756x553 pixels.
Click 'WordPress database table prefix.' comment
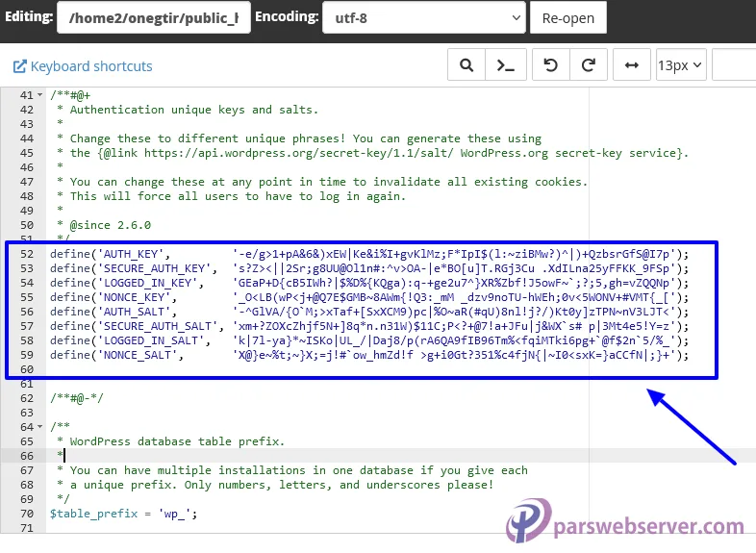(x=170, y=441)
